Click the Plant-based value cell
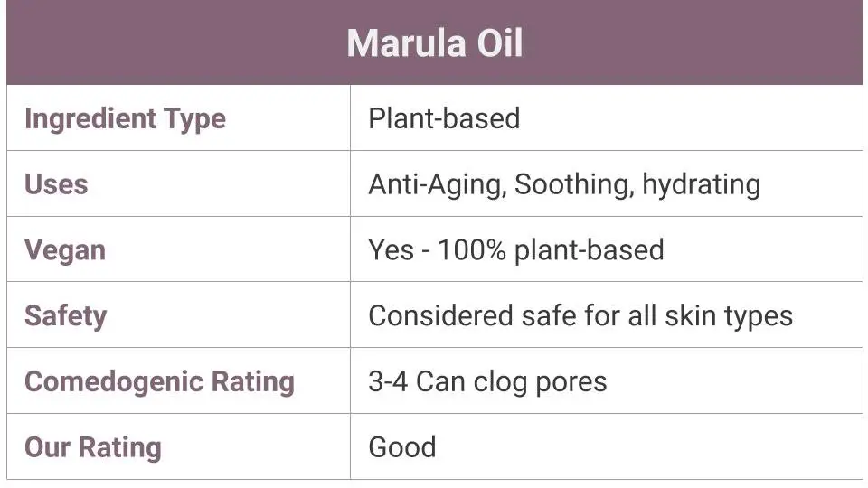This screenshot has height=488, width=868. (x=607, y=117)
